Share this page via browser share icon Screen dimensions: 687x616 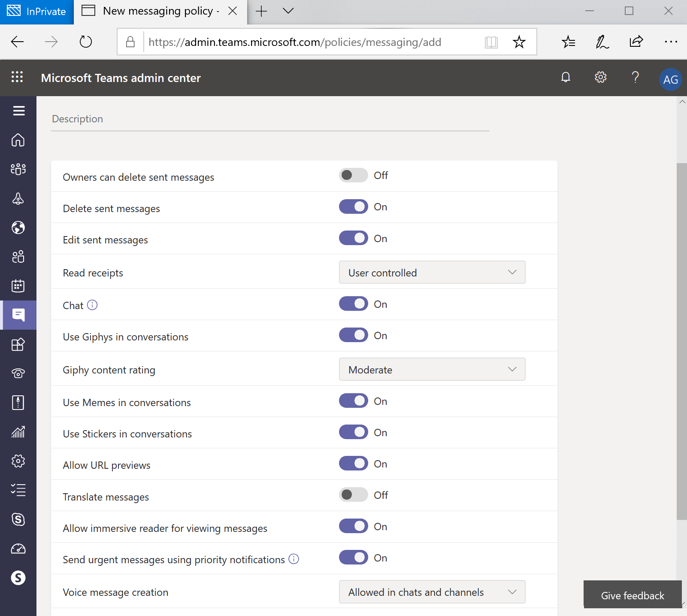click(x=636, y=41)
